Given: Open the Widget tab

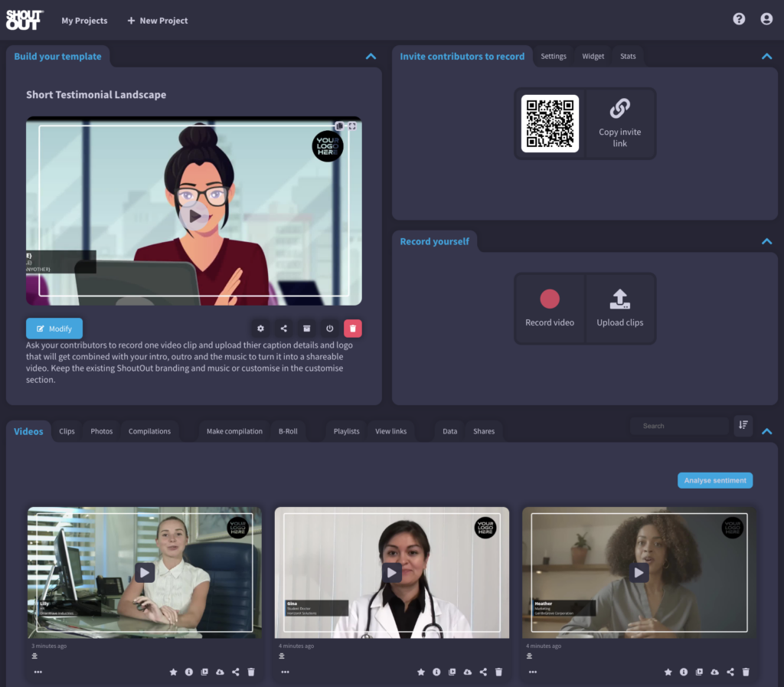Looking at the screenshot, I should click(593, 57).
